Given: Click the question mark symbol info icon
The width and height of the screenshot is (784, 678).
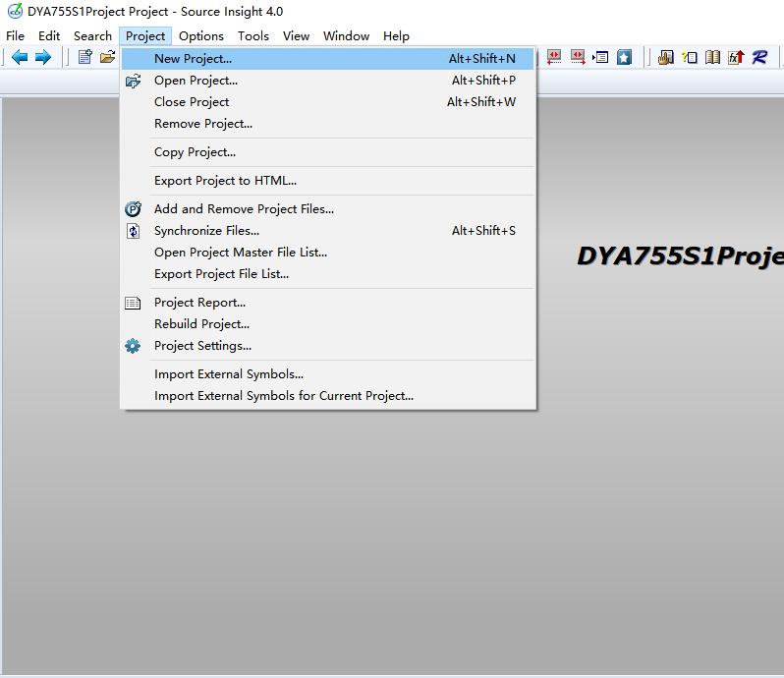Looking at the screenshot, I should pos(689,58).
